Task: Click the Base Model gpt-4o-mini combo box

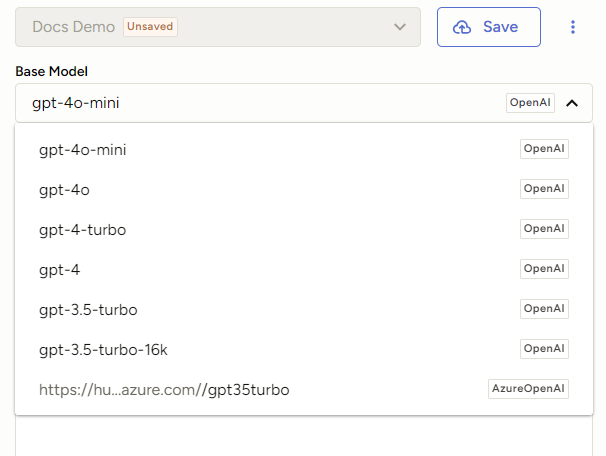Action: click(304, 103)
